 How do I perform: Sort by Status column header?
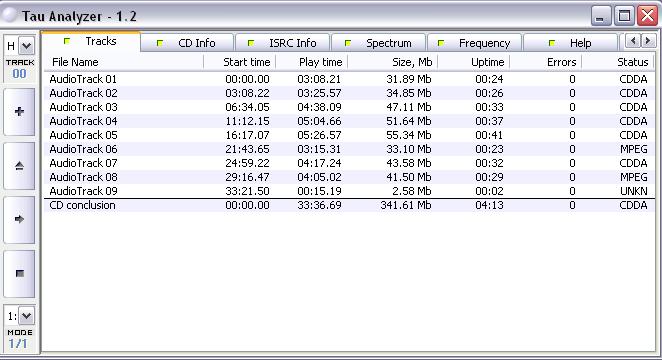[x=618, y=62]
